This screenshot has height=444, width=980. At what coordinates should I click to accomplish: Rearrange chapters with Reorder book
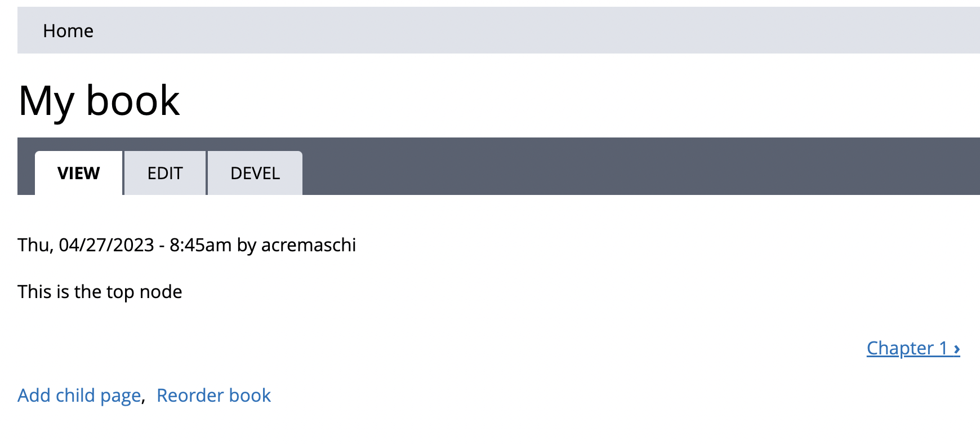[214, 395]
